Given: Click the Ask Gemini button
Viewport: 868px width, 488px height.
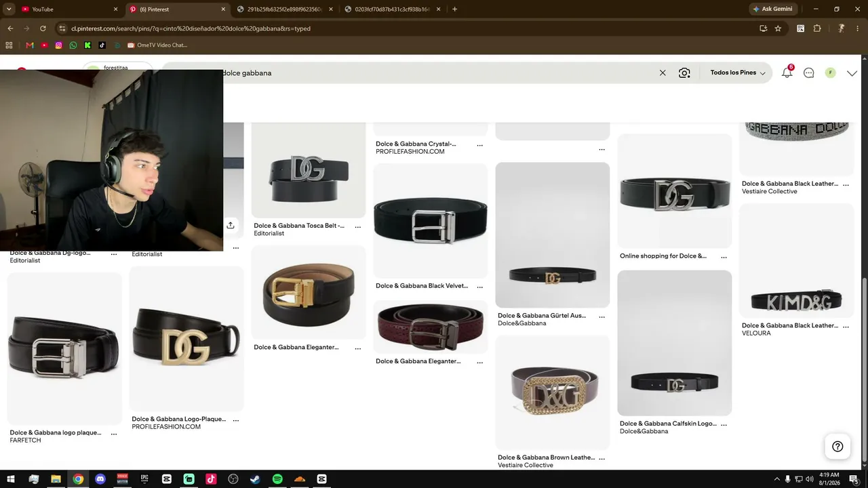Looking at the screenshot, I should click(772, 9).
